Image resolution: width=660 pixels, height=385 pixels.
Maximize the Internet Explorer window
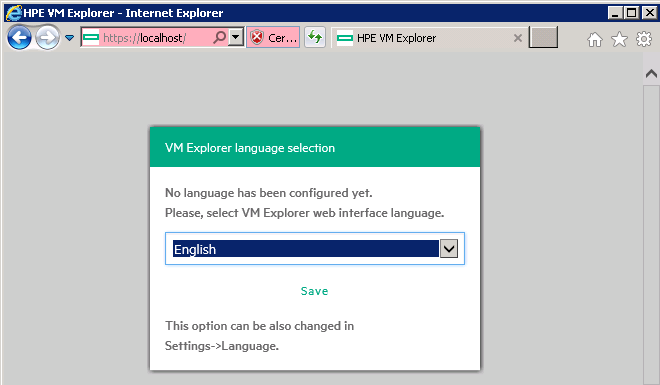click(632, 13)
